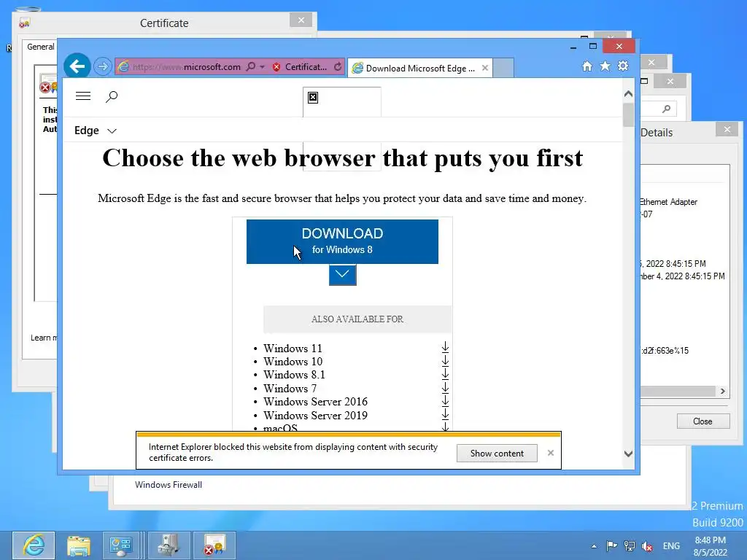The height and width of the screenshot is (560, 747).
Task: Go back with the IE back arrow
Action: (77, 66)
